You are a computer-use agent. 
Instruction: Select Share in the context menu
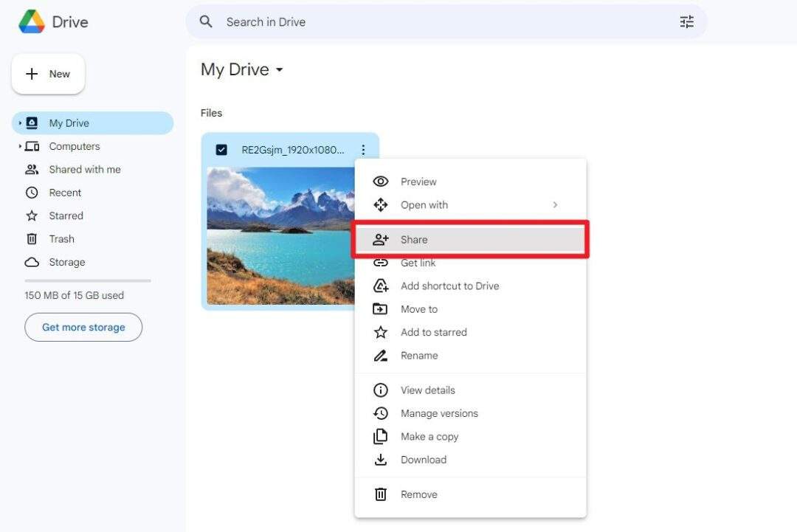point(470,239)
